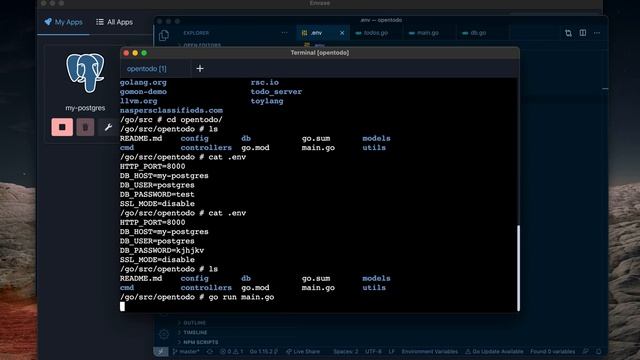Delete my-postgres using the trash icon

click(85, 127)
